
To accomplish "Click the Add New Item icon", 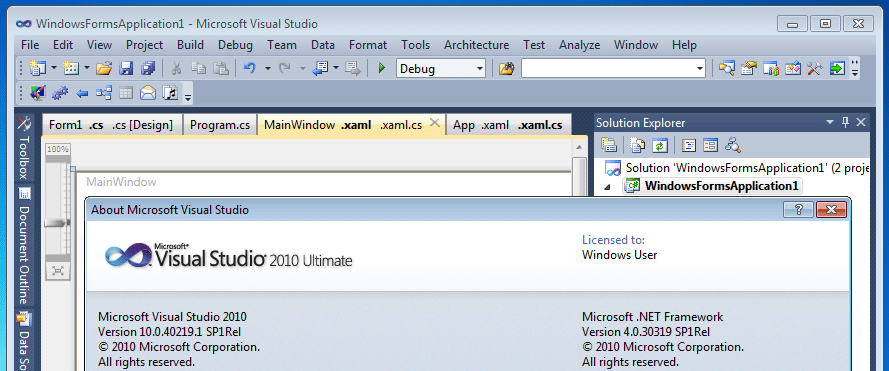I will [71, 69].
